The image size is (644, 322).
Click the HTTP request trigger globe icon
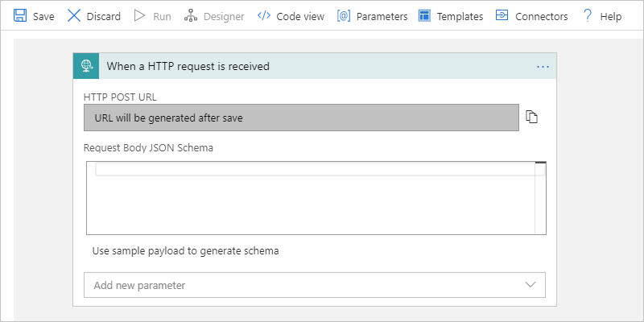(86, 66)
